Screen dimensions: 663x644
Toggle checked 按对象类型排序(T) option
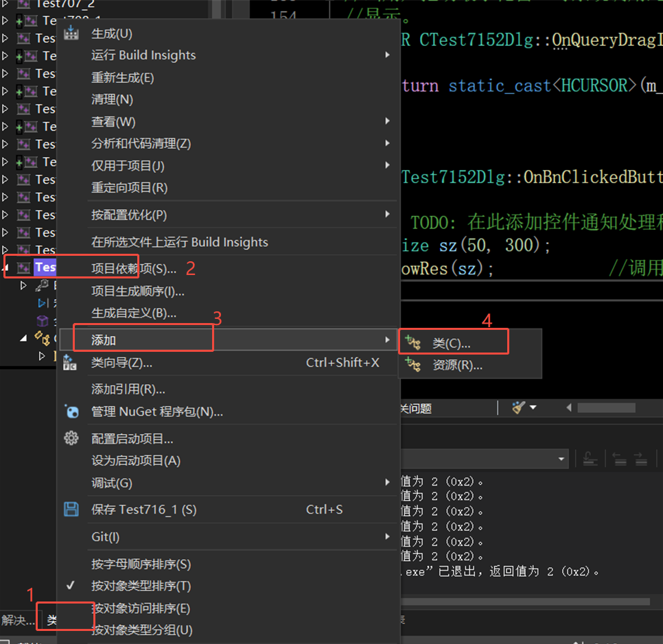coord(141,586)
